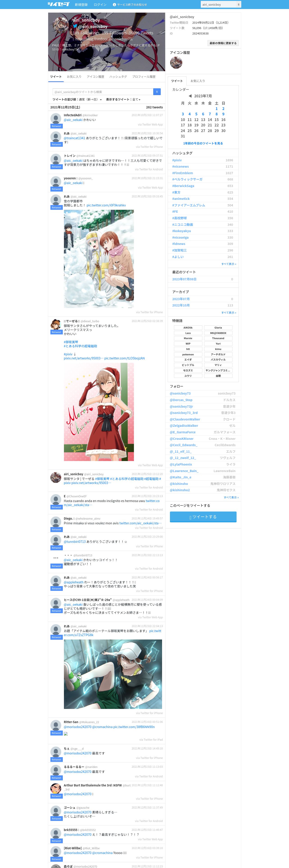Viewport: 289px width, 868px height.
Task: Click the blue search button beside tweet search field
Action: 157,92
